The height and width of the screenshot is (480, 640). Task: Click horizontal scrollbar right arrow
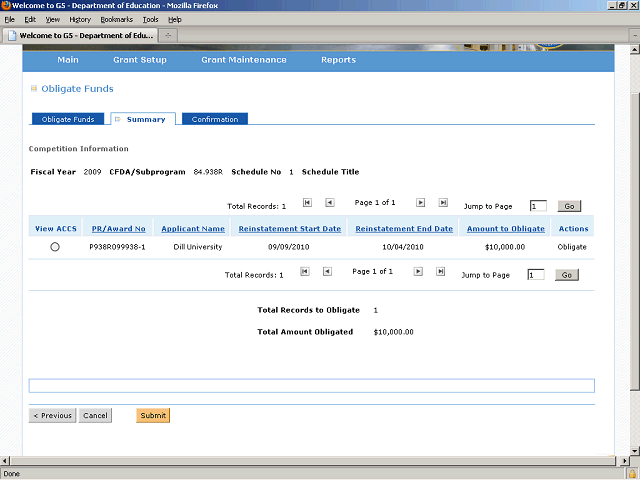tap(624, 461)
